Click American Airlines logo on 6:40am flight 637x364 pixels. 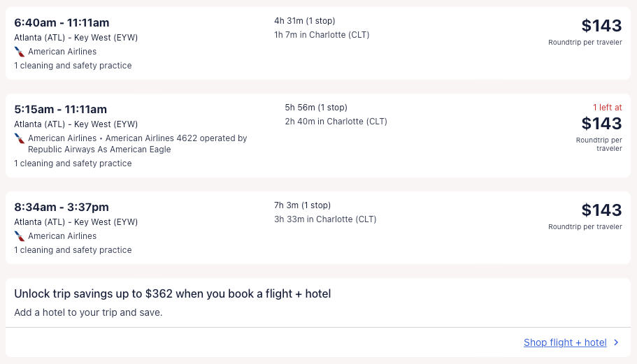click(20, 52)
